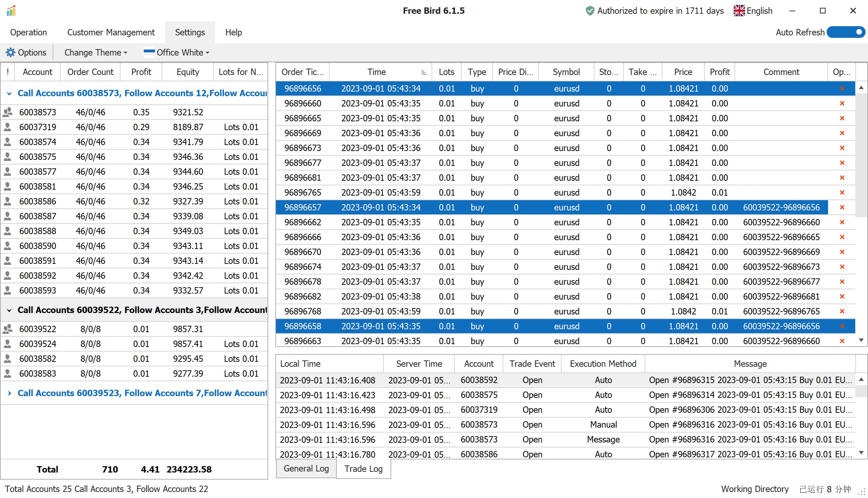This screenshot has width=868, height=498.
Task: Select account row 60039524
Action: click(134, 344)
